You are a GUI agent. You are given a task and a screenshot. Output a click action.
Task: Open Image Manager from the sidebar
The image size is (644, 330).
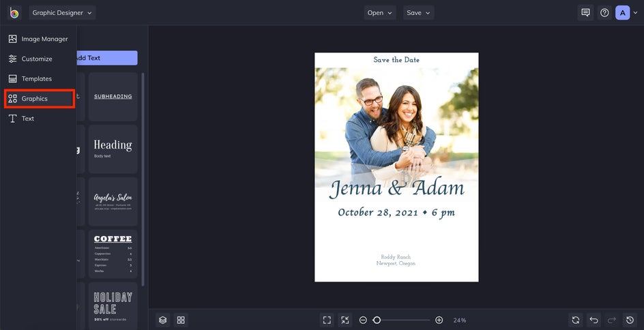[x=38, y=39]
